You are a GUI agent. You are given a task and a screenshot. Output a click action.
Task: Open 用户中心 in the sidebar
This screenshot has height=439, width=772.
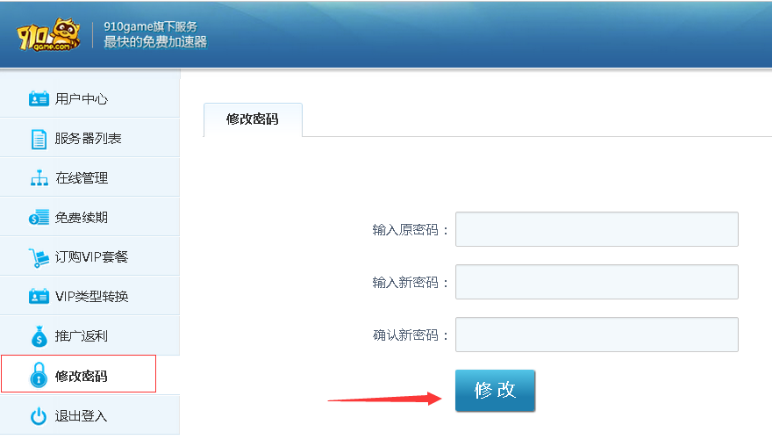(x=81, y=99)
